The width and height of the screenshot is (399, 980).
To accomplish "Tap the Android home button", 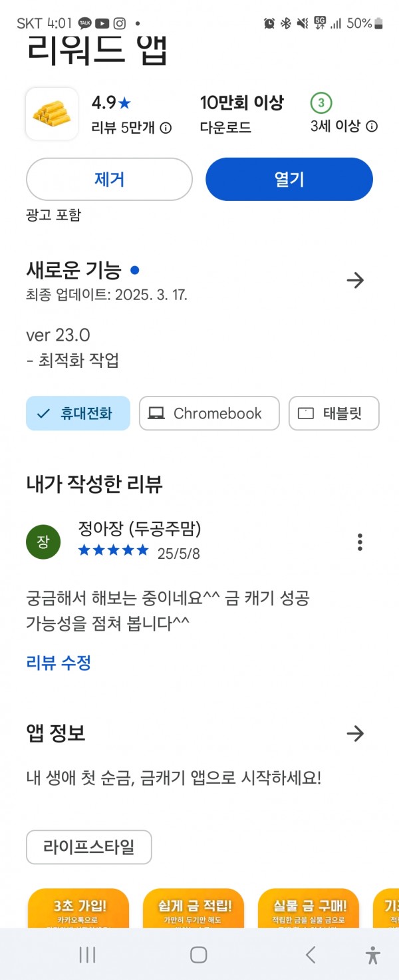I will point(199,955).
